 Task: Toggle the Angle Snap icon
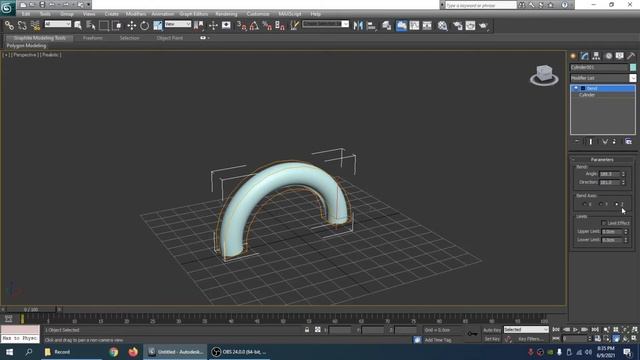254,26
